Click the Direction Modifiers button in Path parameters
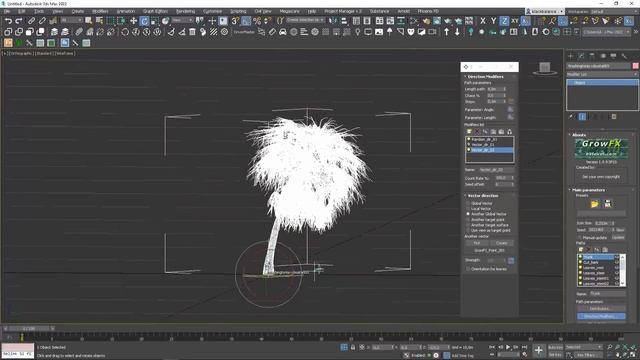 601,316
